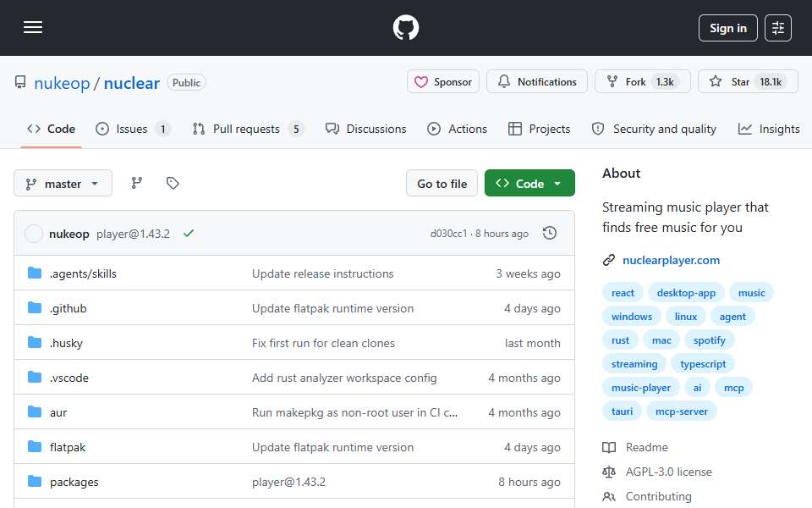Viewport: 812px width, 508px height.
Task: Open the nukeop owner profile link
Action: click(x=62, y=83)
